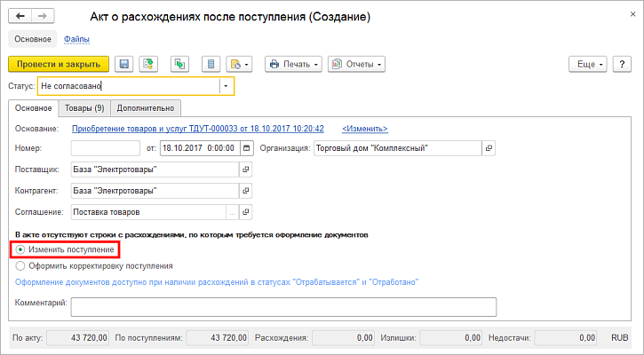Click the save document diskette icon
The width and height of the screenshot is (644, 355).
pyautogui.click(x=123, y=64)
